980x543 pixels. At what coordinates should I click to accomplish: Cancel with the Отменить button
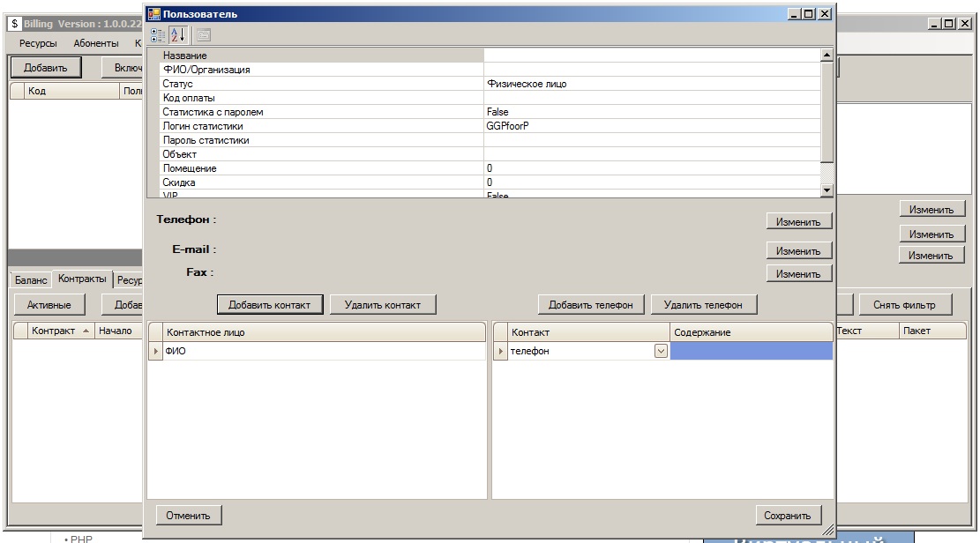click(188, 516)
